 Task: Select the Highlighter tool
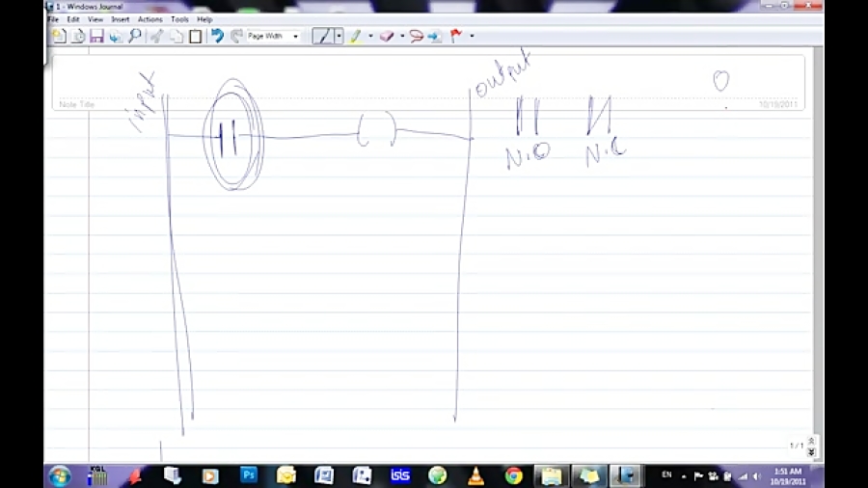355,37
